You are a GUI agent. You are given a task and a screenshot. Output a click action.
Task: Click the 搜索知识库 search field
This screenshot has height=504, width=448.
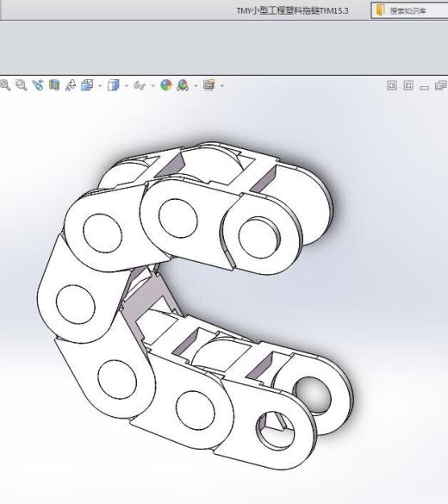tap(409, 10)
